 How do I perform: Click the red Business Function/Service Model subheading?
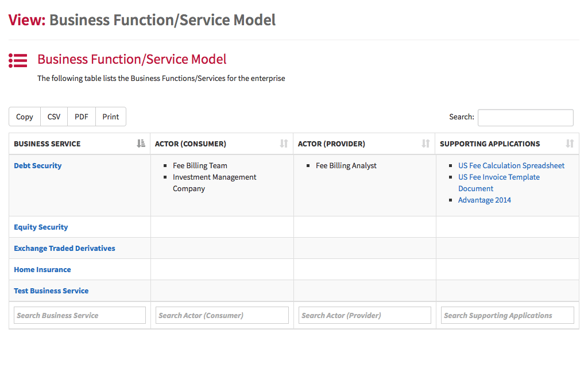(132, 59)
